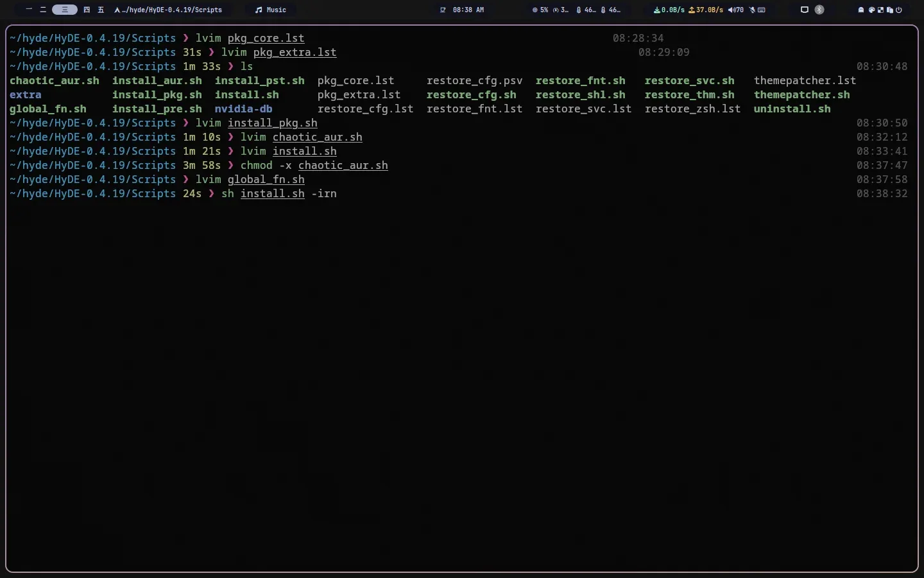
Task: Click "install_pst.sh" in the ls output
Action: pyautogui.click(x=260, y=80)
